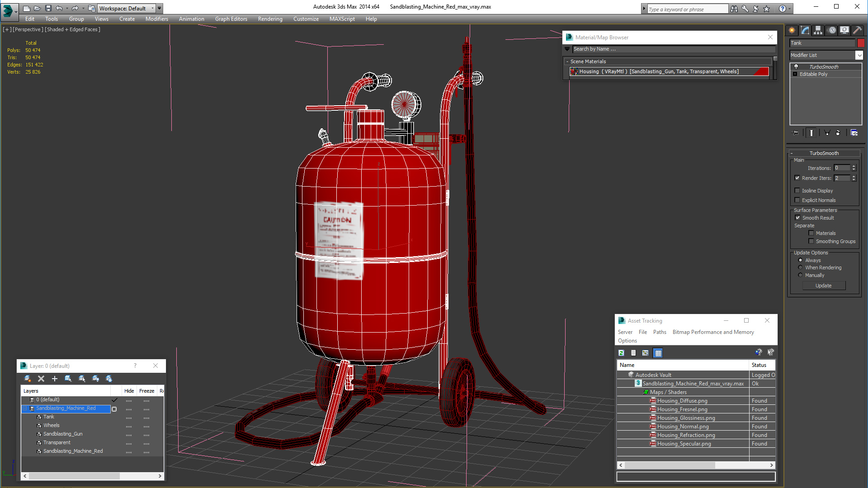
Task: Open the Modifier List dropdown
Action: click(x=859, y=55)
